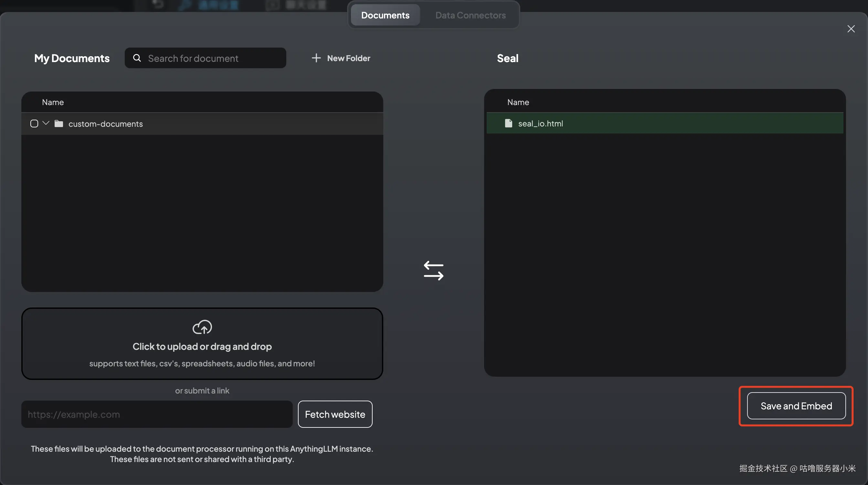
Task: Switch to the Documents tab
Action: coord(385,15)
